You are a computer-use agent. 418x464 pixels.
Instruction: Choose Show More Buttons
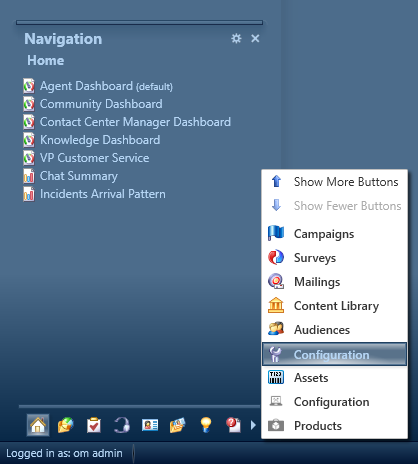tap(334, 182)
